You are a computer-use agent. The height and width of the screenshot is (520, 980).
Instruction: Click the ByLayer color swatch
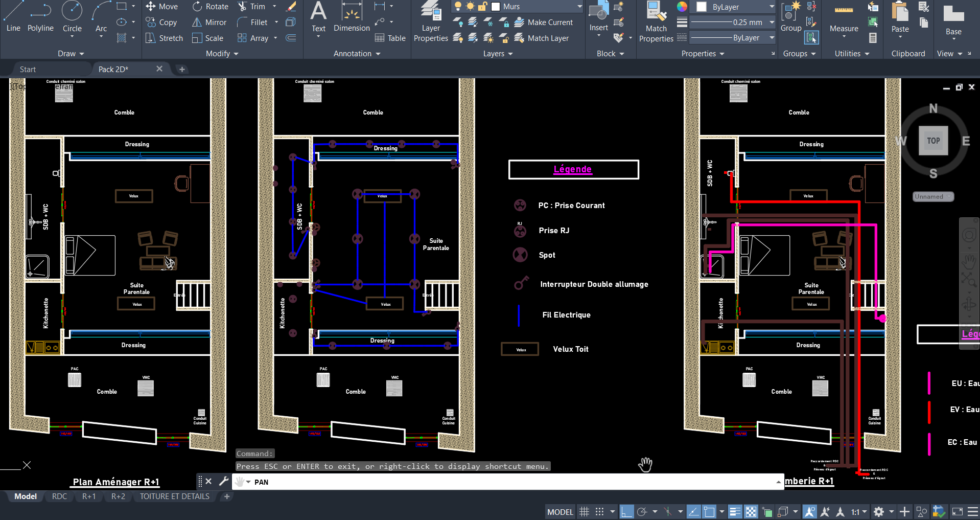[x=702, y=7]
